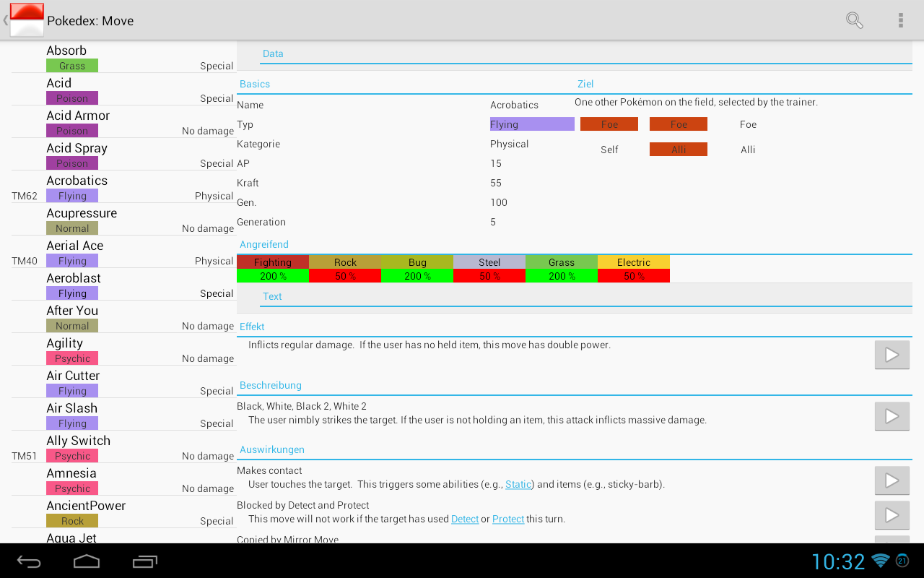Select the Acid Spray move
The width and height of the screenshot is (924, 578).
click(123, 155)
